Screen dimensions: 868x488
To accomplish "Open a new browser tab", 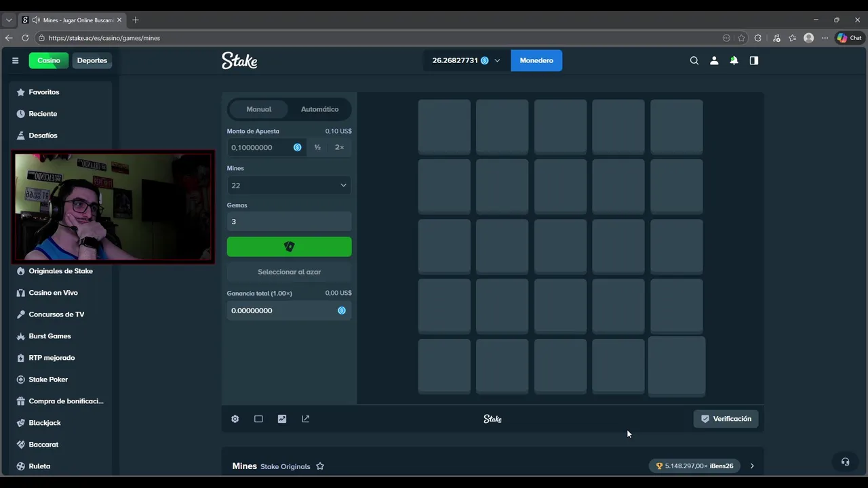I will [x=135, y=20].
